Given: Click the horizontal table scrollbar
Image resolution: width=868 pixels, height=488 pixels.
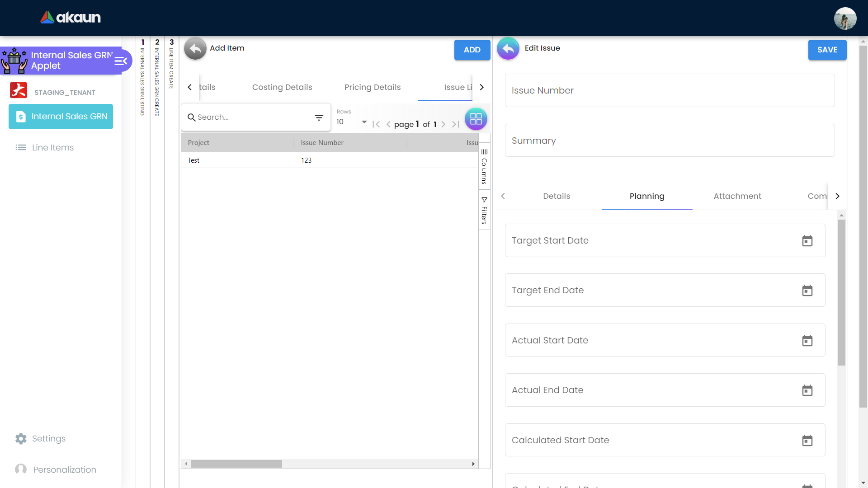Looking at the screenshot, I should (236, 464).
